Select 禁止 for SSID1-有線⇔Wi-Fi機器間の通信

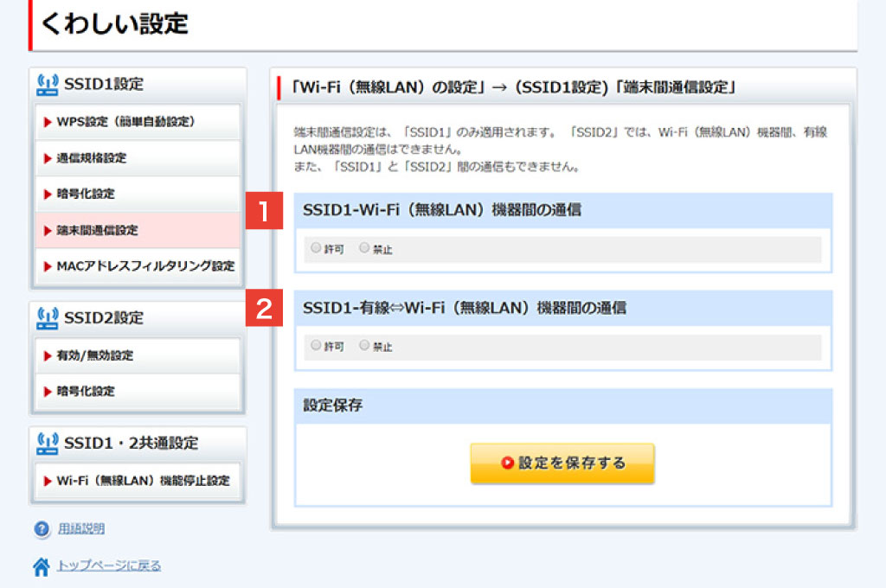pyautogui.click(x=364, y=345)
